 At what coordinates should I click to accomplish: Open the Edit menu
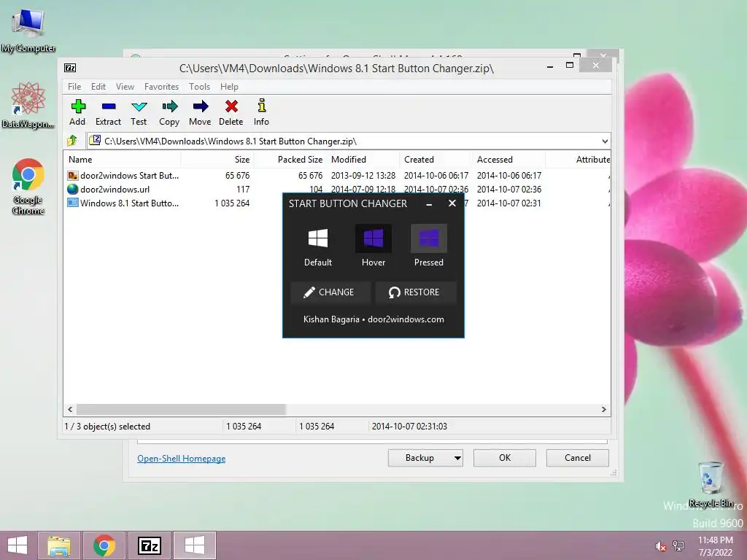(98, 87)
